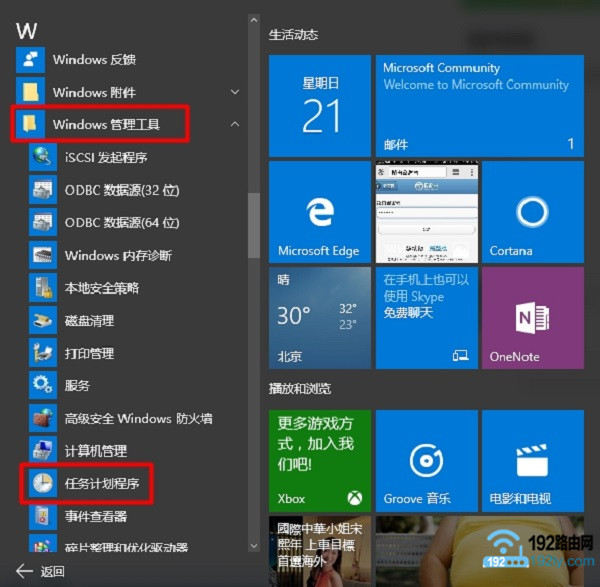Open Microsoft Edge tile
Viewport: 600px width, 587px height.
[320, 212]
